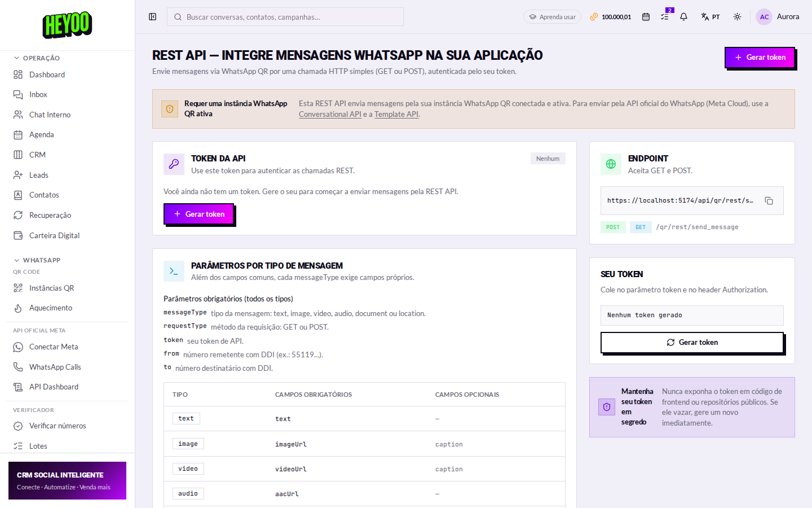Collapse the WhatsApp sidebar section
Viewport: 812px width, 508px height.
pos(37,260)
